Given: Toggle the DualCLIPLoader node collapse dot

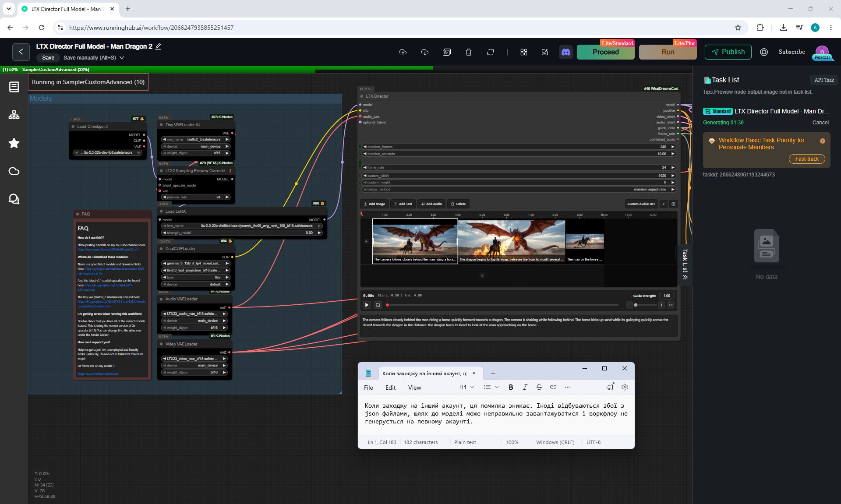Looking at the screenshot, I should click(x=161, y=249).
